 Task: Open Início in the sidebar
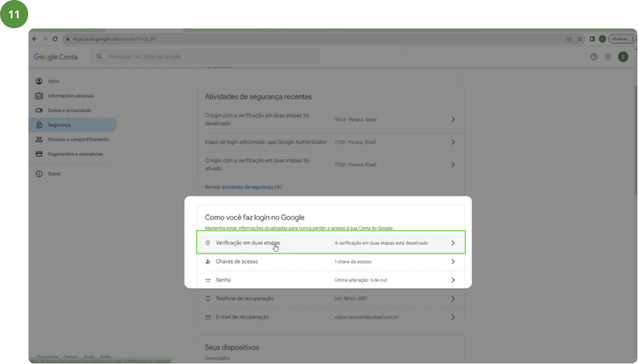[73, 81]
